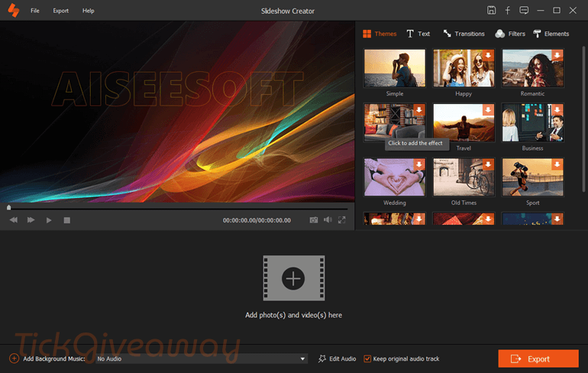Select the Old Times theme thumbnail
This screenshot has width=588, height=373.
(464, 177)
